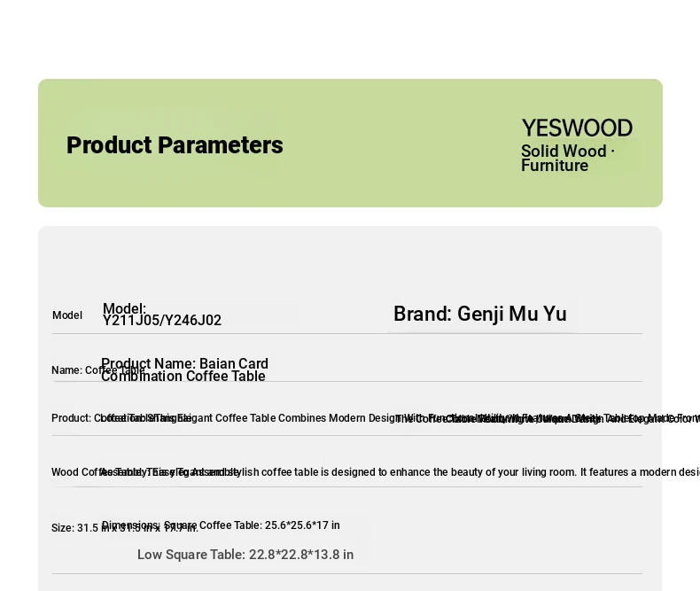The height and width of the screenshot is (591, 700).
Task: Click the Combination Coffee Table text line
Action: pyautogui.click(x=183, y=376)
